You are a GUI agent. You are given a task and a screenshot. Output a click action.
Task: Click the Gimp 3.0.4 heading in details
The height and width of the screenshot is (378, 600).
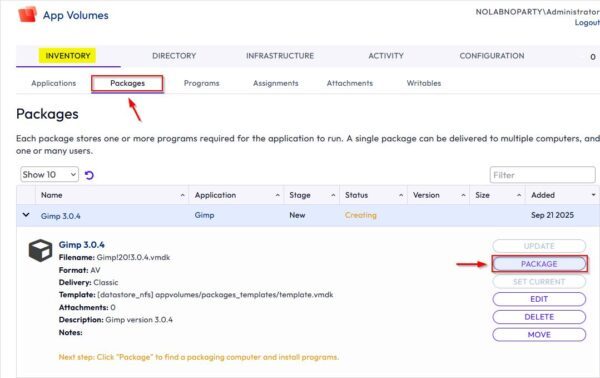click(82, 244)
